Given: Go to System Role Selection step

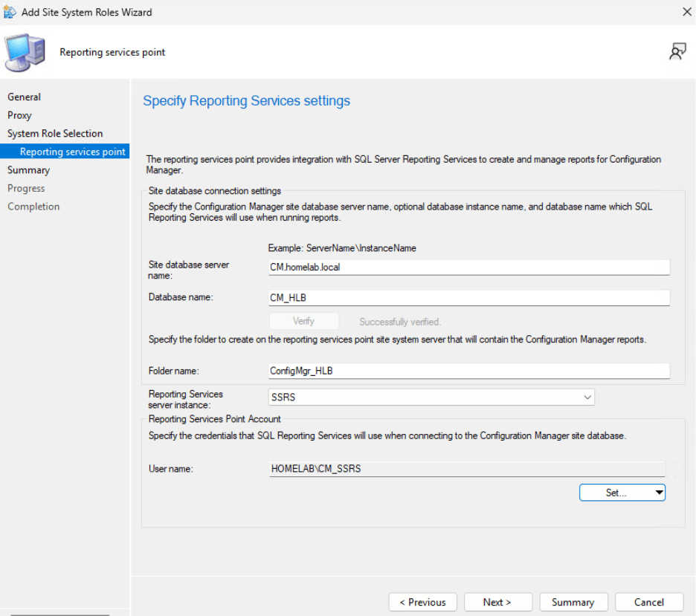Looking at the screenshot, I should (x=54, y=133).
